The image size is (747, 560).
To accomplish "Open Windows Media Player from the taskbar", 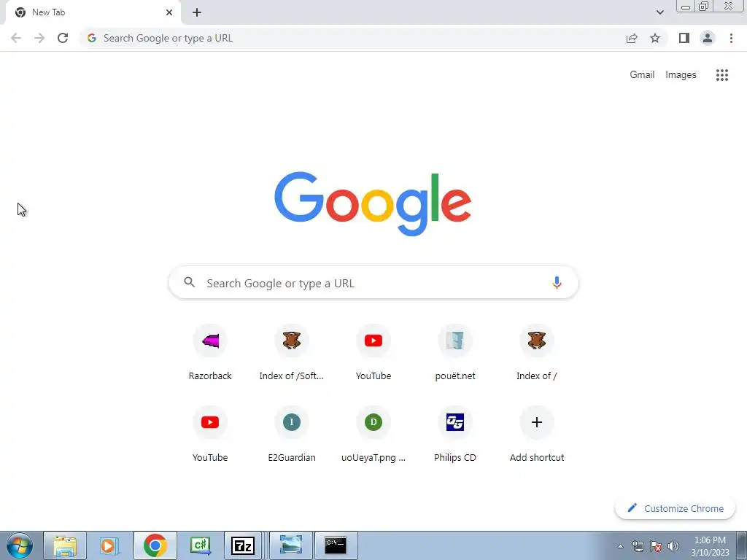I will click(109, 545).
